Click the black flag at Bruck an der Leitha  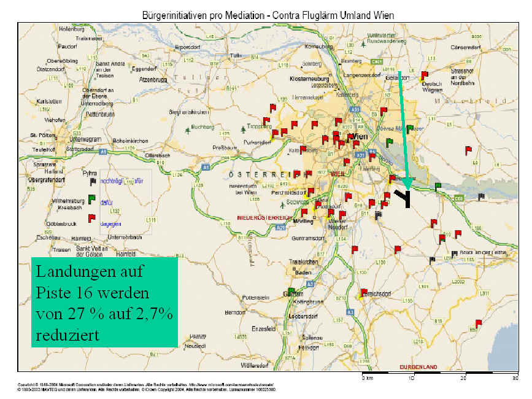(454, 254)
